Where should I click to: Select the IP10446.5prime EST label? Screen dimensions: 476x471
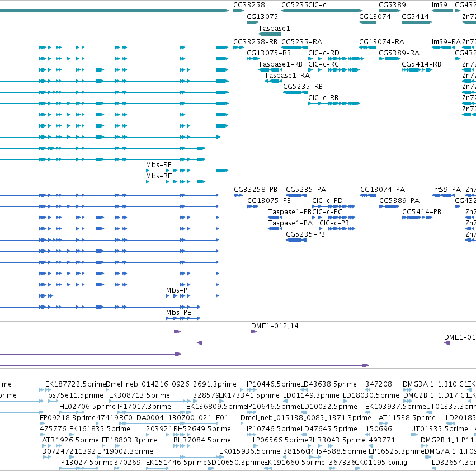click(x=273, y=384)
